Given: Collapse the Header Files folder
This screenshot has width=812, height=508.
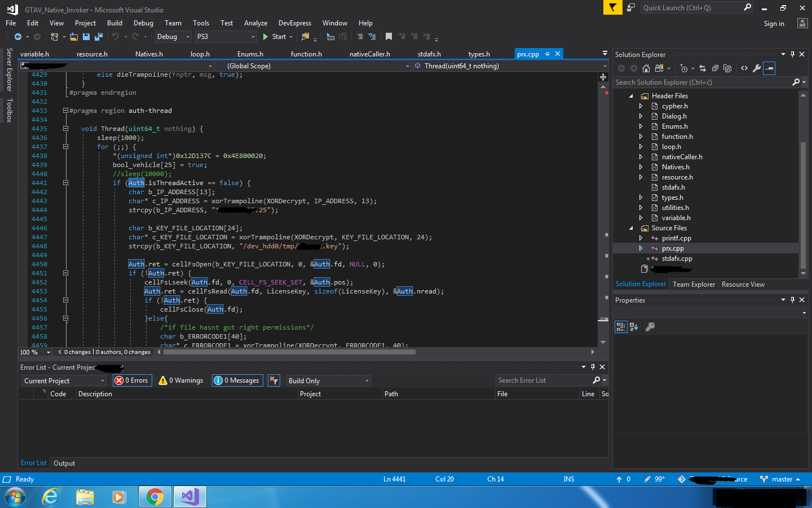Looking at the screenshot, I should [631, 96].
